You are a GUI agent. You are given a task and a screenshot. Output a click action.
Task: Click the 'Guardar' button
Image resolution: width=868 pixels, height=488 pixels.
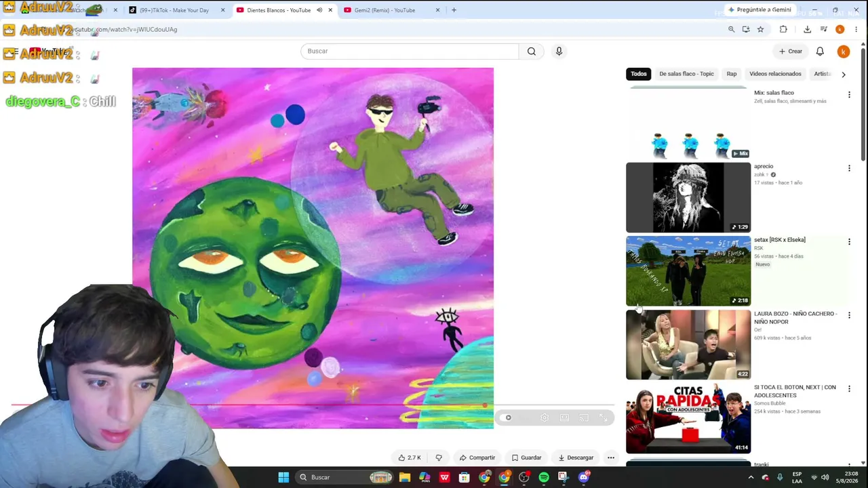(526, 457)
